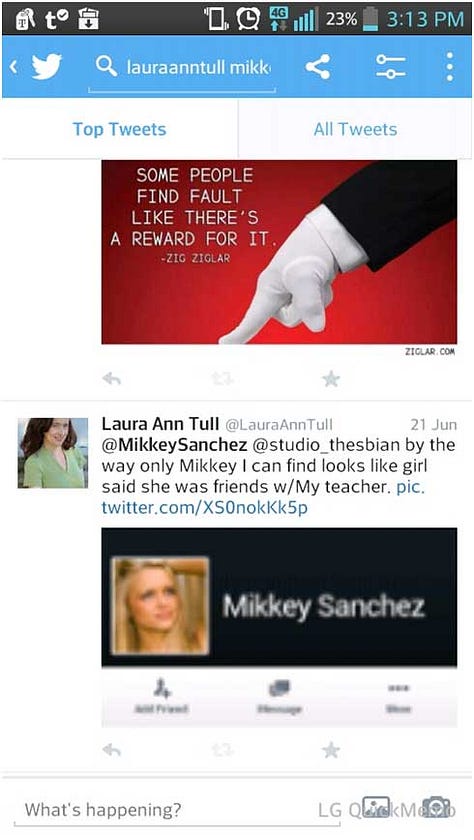Image resolution: width=474 pixels, height=840 pixels.
Task: Focus the 'What's happening?' compose field
Action: 177,809
